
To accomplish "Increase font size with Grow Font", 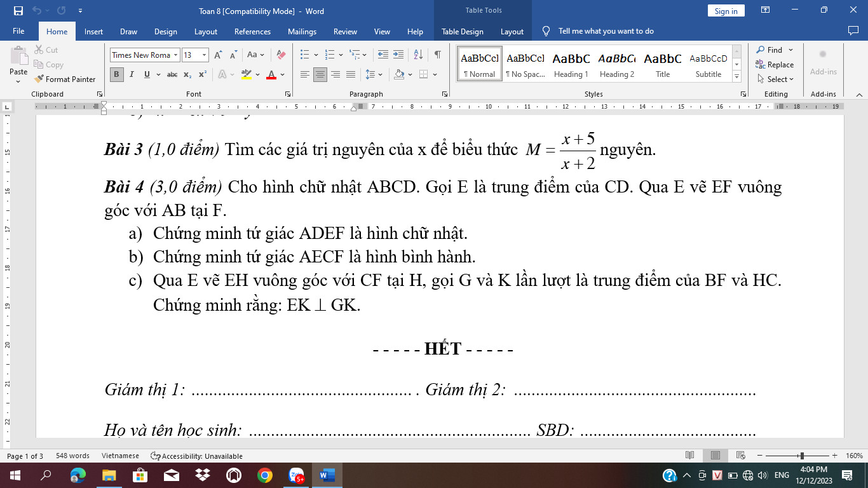I will point(218,55).
